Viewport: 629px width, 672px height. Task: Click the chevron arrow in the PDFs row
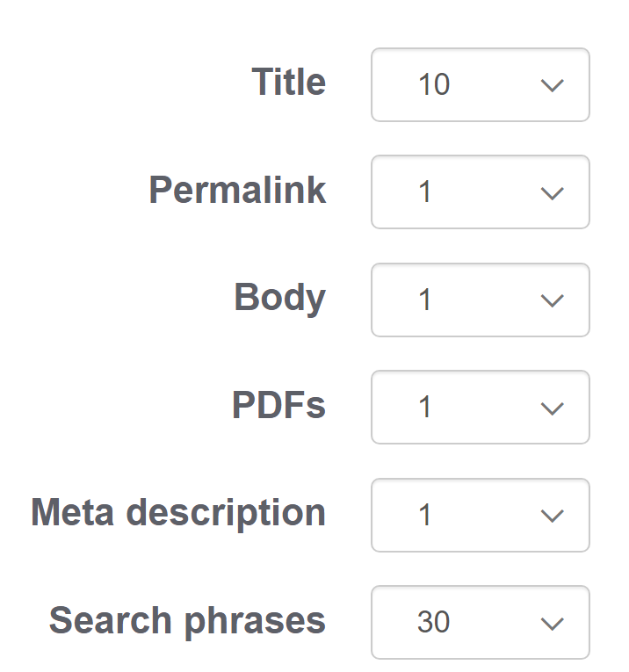(552, 408)
